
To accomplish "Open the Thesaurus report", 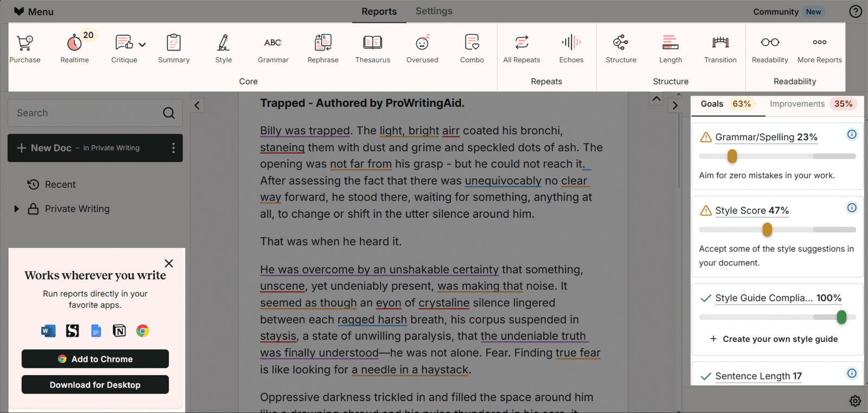I will (372, 48).
